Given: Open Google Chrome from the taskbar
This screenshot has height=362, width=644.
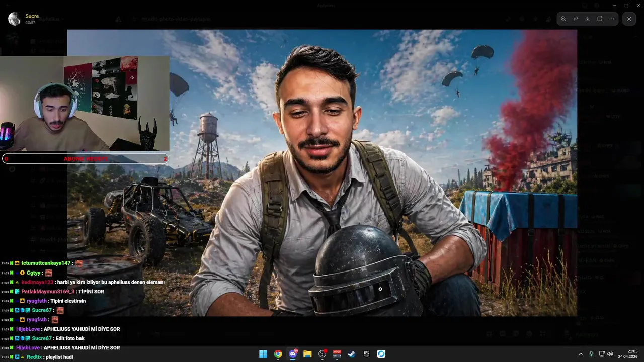Looking at the screenshot, I should (278, 354).
